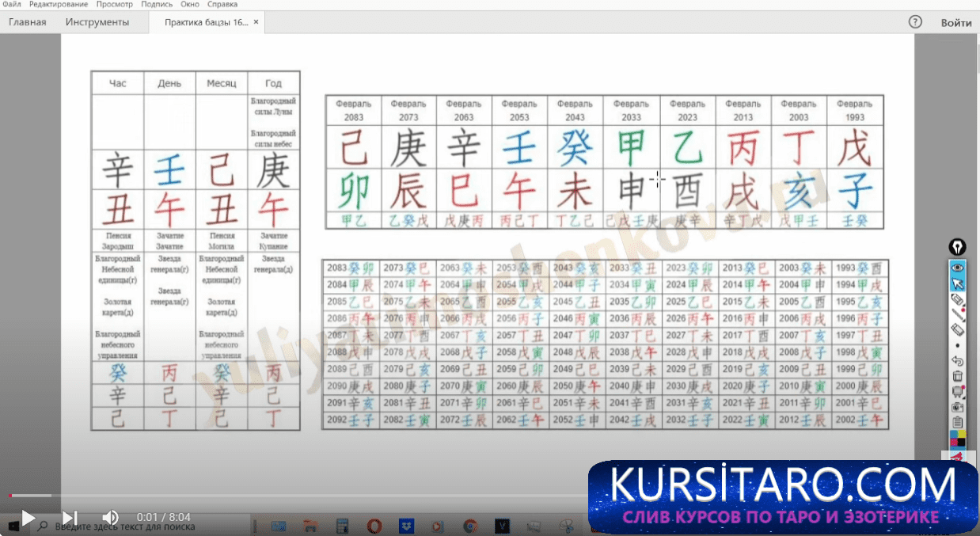
Task: Click the Войти sign-in button
Action: [x=955, y=22]
